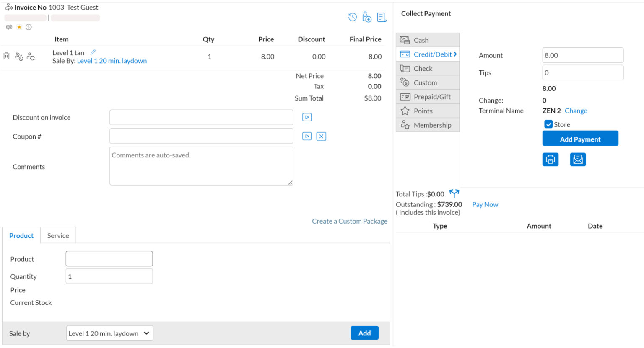The image size is (644, 348).
Task: Click the Add Payment button
Action: (580, 138)
